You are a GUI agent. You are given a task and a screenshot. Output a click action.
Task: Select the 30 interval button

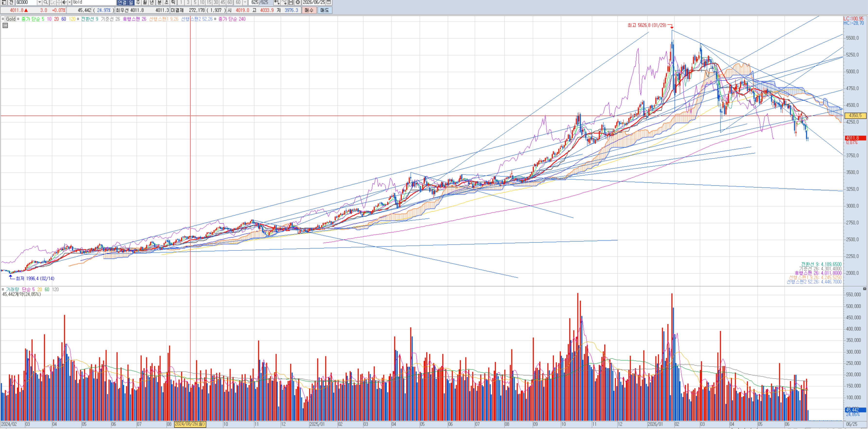[216, 2]
